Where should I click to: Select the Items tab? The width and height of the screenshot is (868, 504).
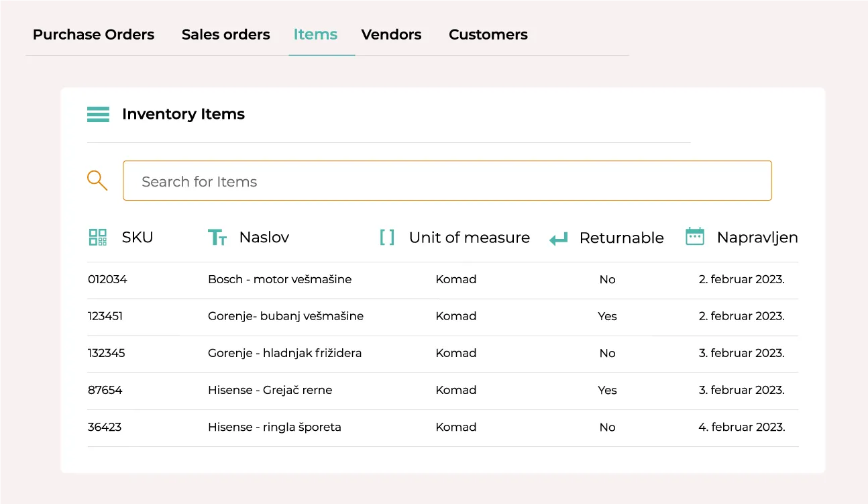[315, 34]
